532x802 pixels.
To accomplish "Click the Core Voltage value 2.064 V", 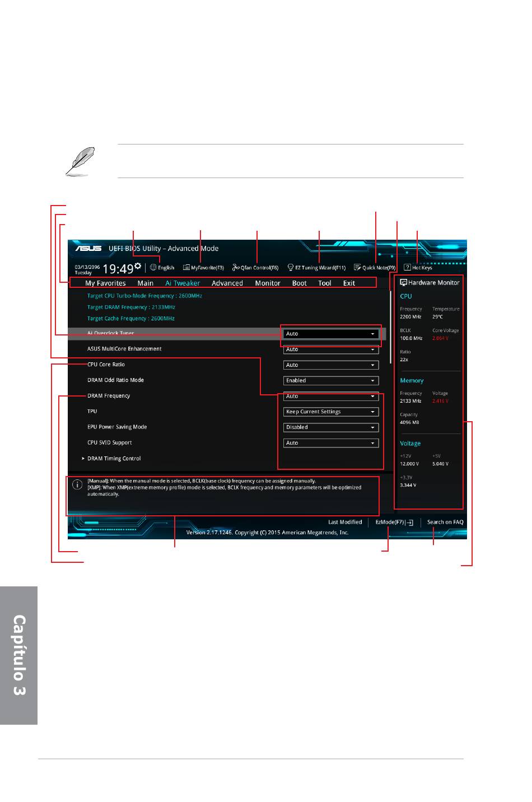I will [x=440, y=338].
